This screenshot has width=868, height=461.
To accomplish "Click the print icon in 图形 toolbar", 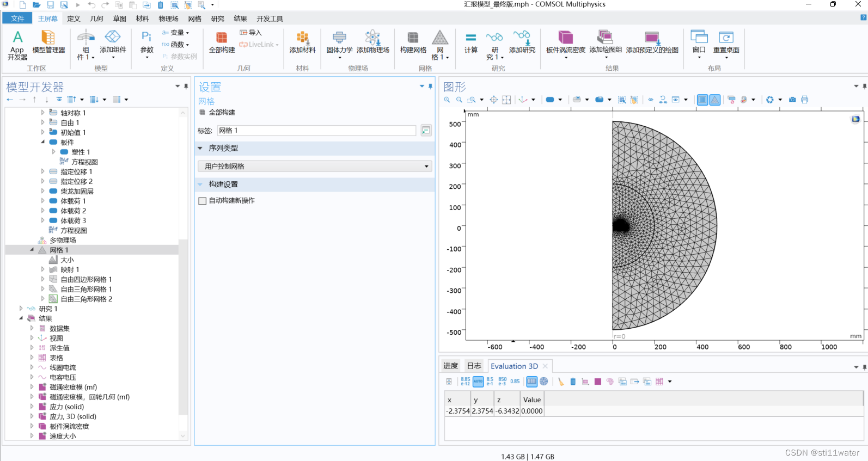I will click(x=805, y=100).
